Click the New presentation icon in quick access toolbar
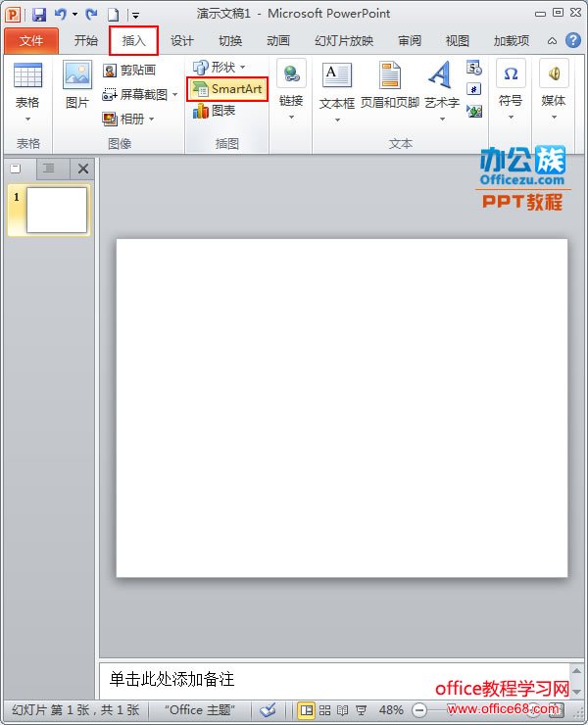Viewport: 588px width, 725px height. (x=114, y=15)
